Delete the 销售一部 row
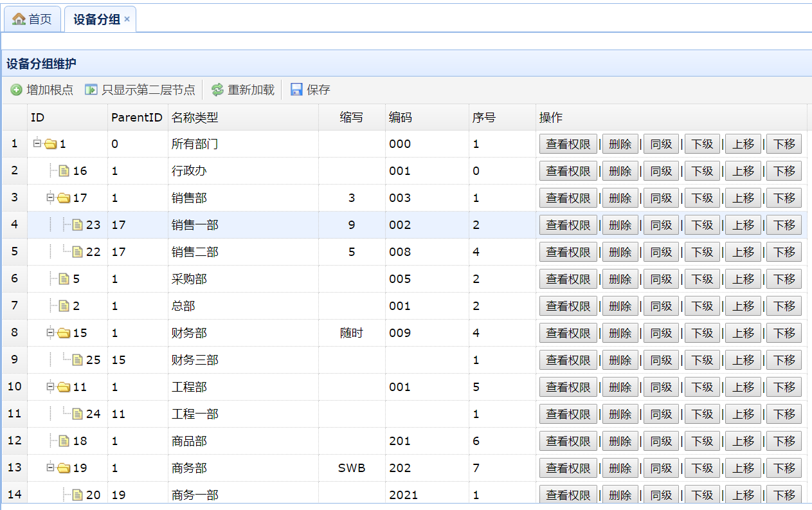812x510 pixels. click(x=620, y=225)
